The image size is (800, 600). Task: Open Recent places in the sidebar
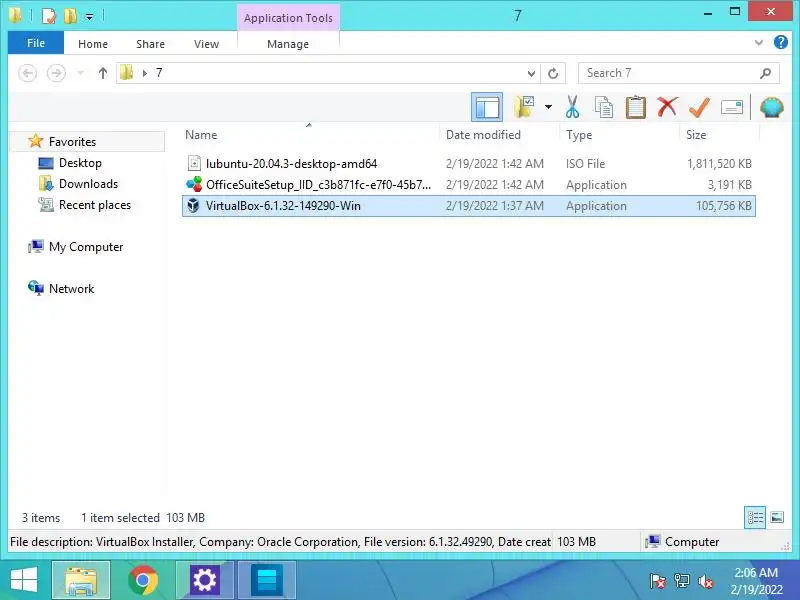[95, 205]
